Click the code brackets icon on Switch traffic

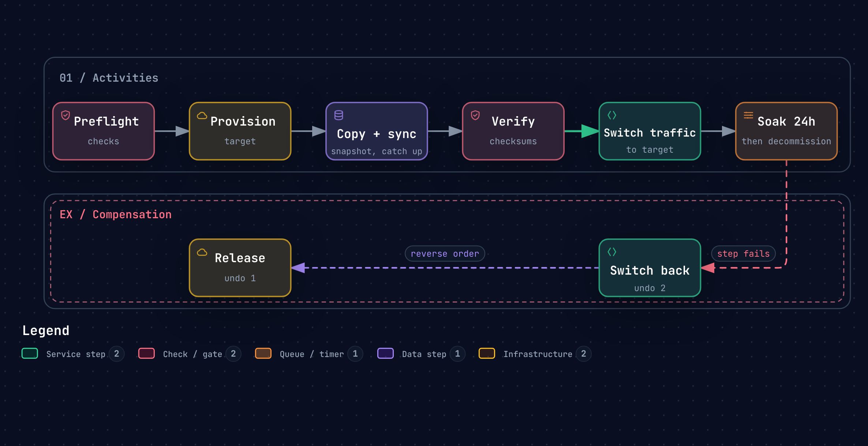coord(612,115)
